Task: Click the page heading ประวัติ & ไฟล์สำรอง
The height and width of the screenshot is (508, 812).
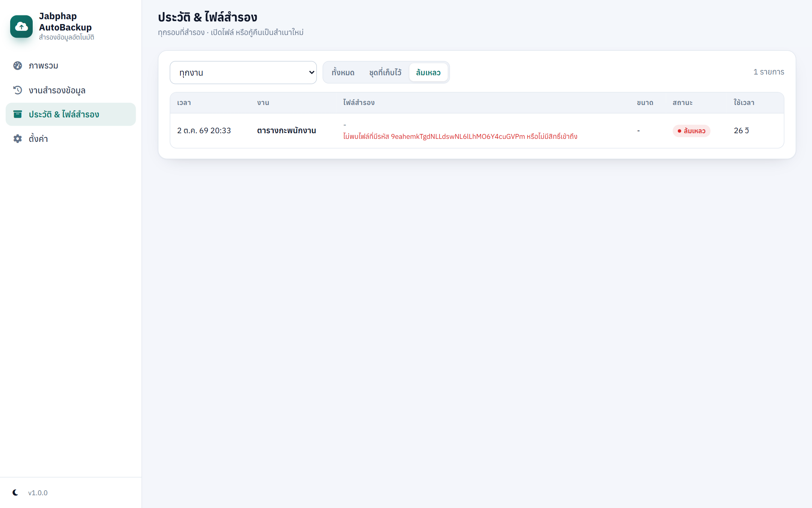Action: (208, 17)
